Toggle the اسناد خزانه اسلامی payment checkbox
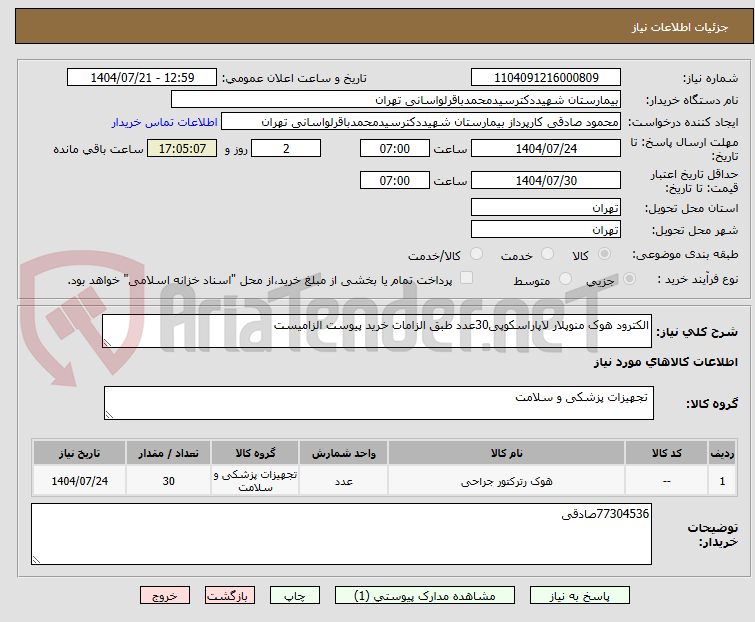 (x=466, y=278)
